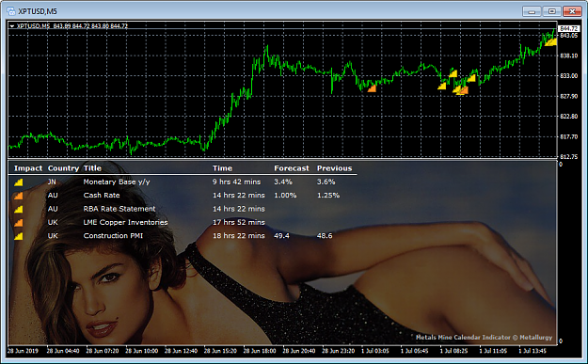Click the 18 hrs 22 mins time value

click(239, 236)
